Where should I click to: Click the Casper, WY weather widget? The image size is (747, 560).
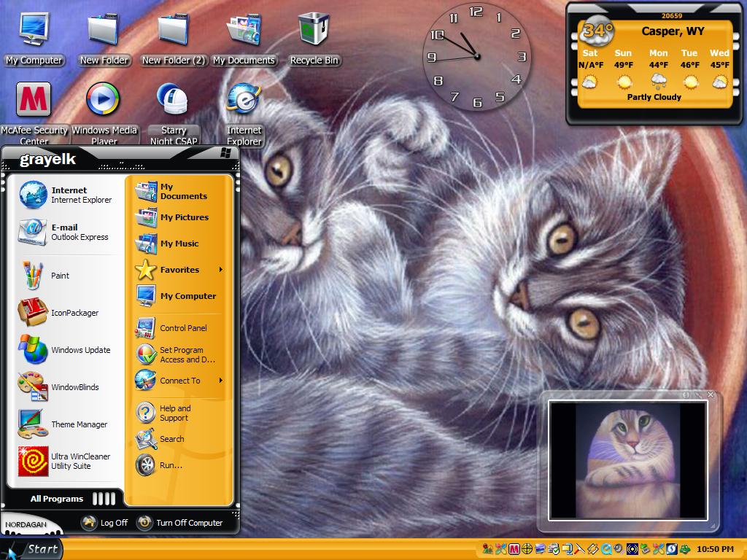click(x=654, y=64)
